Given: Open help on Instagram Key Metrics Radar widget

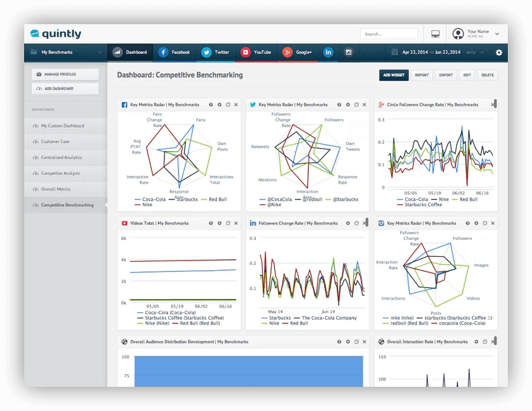Looking at the screenshot, I should coord(467,223).
